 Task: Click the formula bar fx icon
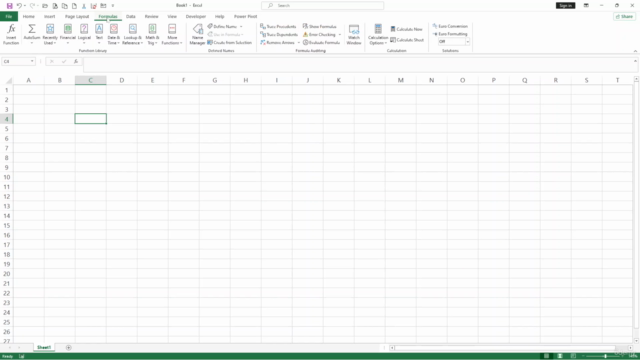76,61
